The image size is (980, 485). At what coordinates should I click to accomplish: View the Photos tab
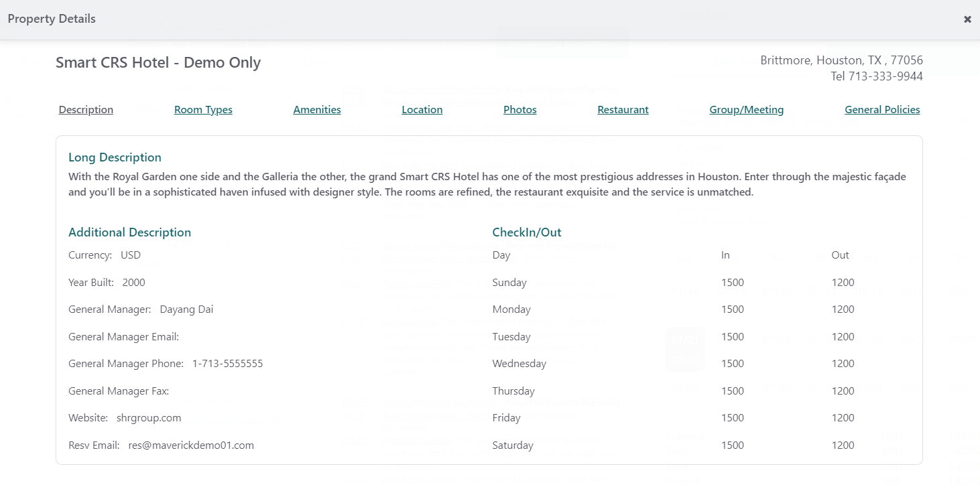click(x=520, y=110)
